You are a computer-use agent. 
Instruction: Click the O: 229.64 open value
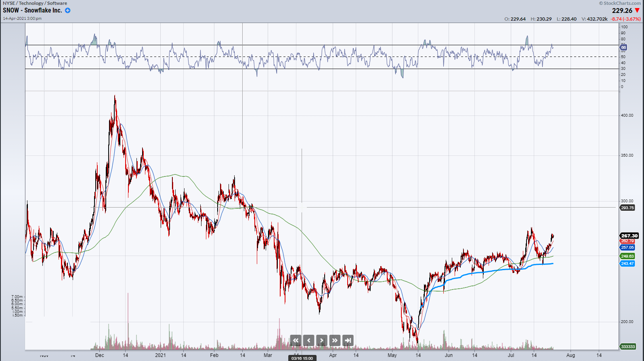pos(515,19)
